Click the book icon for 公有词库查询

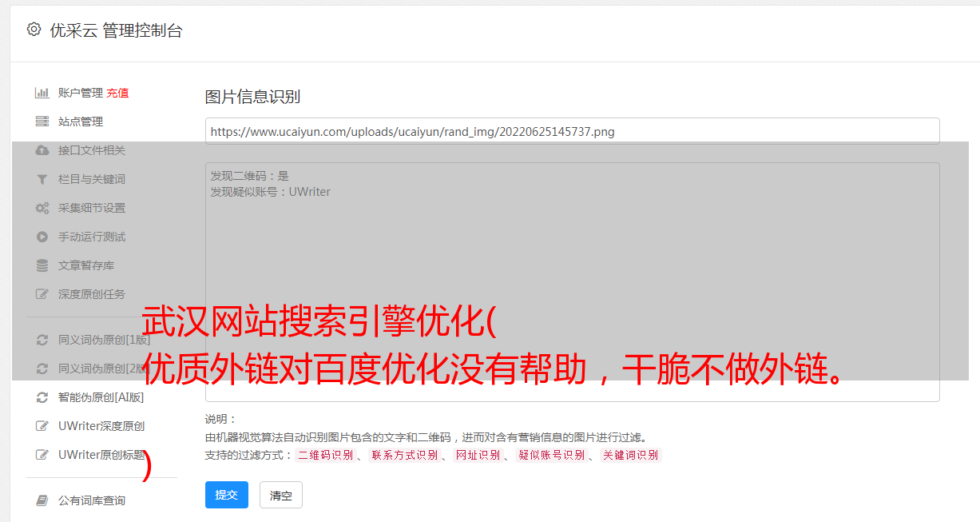[42, 500]
